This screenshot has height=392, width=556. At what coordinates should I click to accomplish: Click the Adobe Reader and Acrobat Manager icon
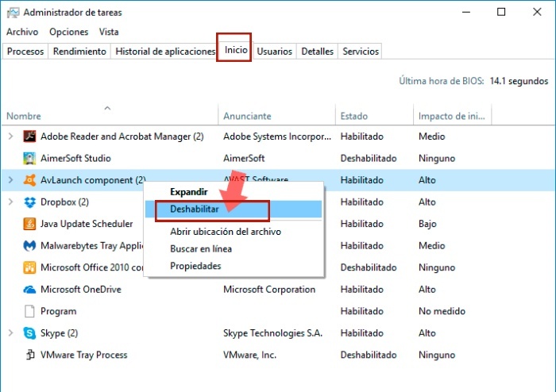29,136
